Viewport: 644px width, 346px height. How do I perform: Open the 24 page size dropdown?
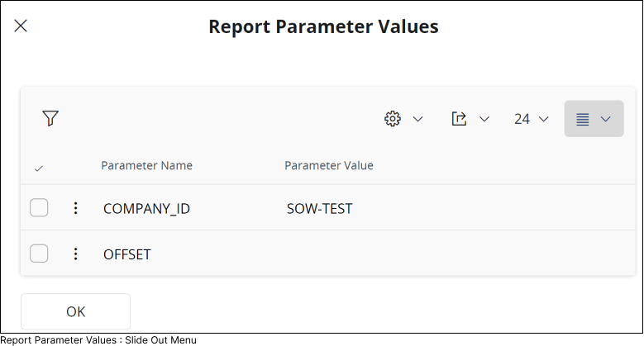(531, 119)
